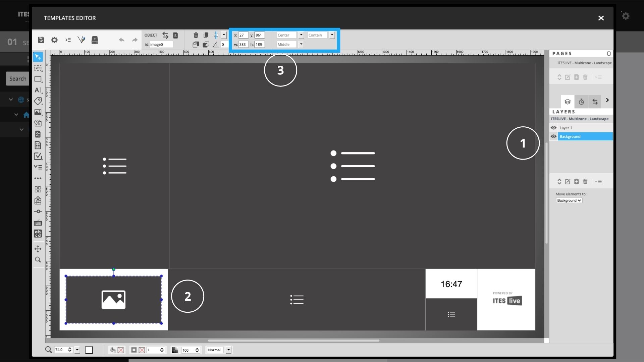Click Redo button in toolbar
Image resolution: width=644 pixels, height=362 pixels.
[136, 40]
